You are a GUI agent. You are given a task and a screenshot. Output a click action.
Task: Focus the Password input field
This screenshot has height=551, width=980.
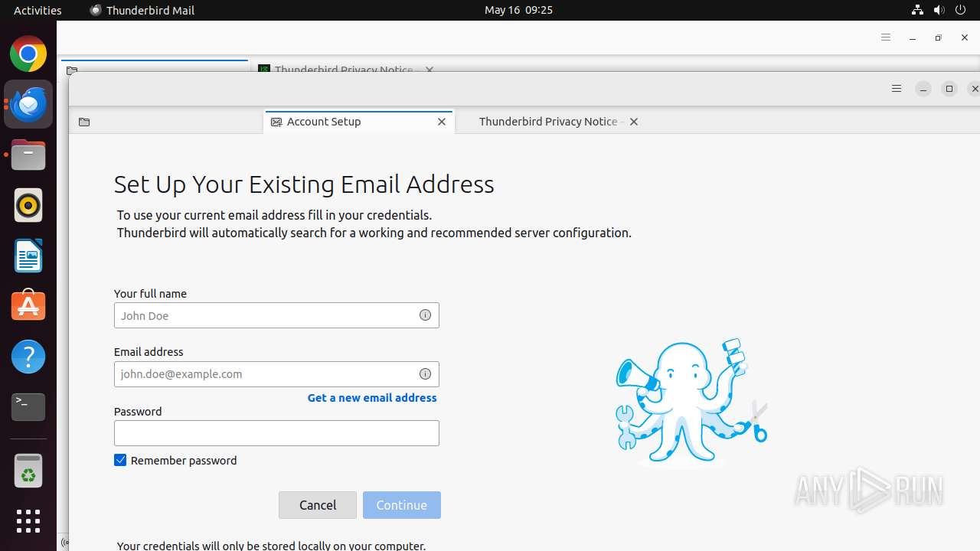[276, 433]
